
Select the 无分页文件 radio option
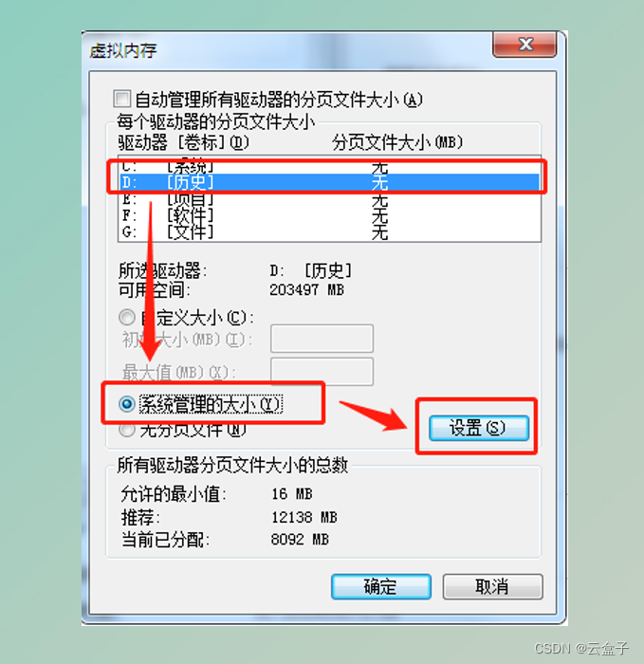coord(127,430)
